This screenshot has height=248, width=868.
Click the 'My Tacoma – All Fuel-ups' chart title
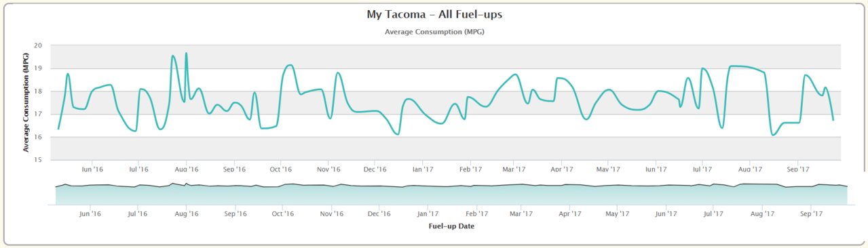click(x=434, y=14)
